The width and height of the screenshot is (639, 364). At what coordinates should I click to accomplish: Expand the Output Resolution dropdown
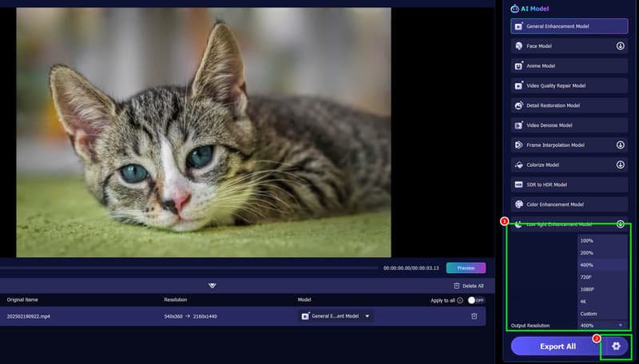602,326
